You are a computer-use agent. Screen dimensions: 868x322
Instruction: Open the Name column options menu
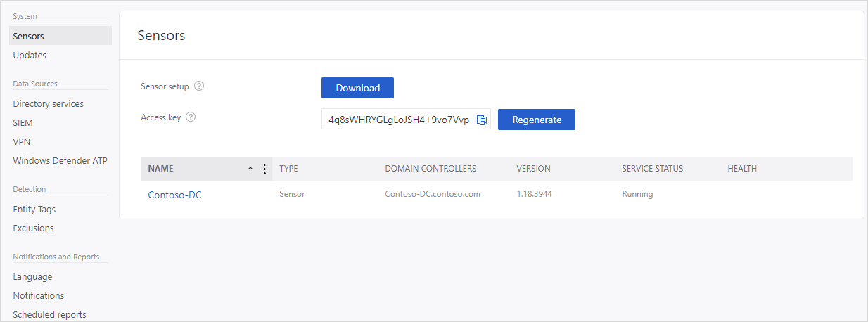pos(265,169)
